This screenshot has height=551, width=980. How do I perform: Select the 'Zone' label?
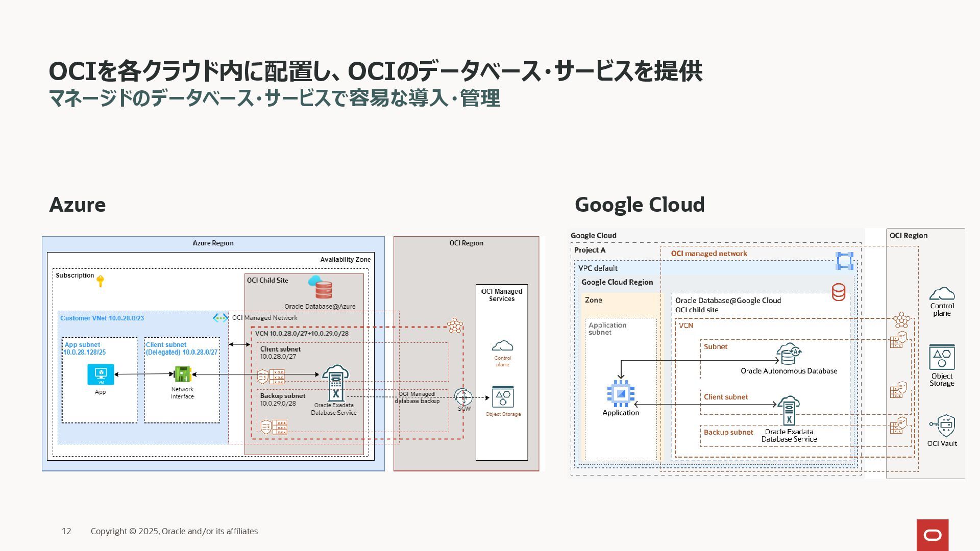593,300
